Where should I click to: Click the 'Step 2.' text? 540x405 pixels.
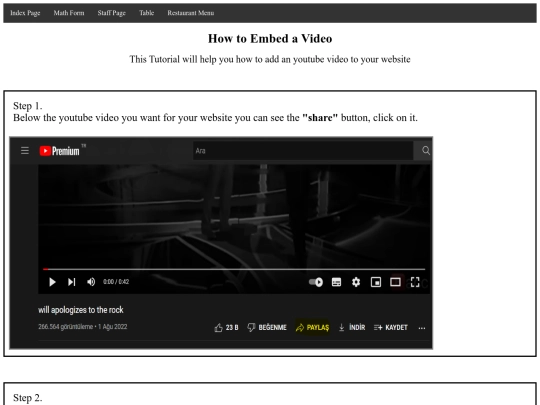point(28,398)
